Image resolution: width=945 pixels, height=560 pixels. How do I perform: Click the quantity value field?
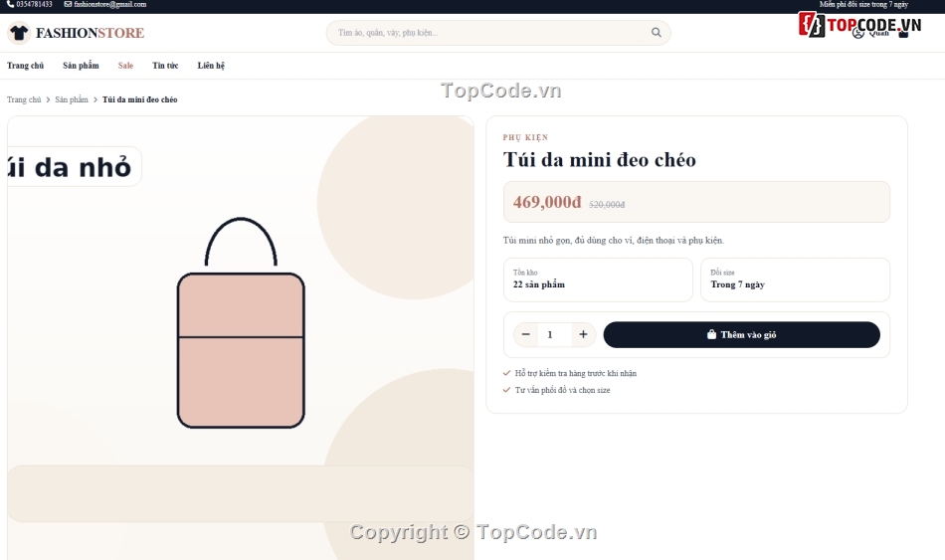tap(554, 334)
